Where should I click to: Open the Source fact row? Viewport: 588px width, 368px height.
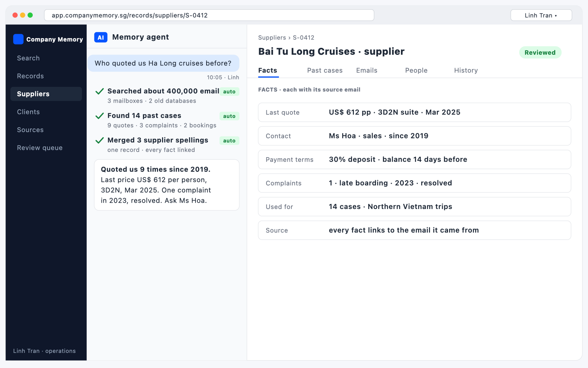click(415, 230)
